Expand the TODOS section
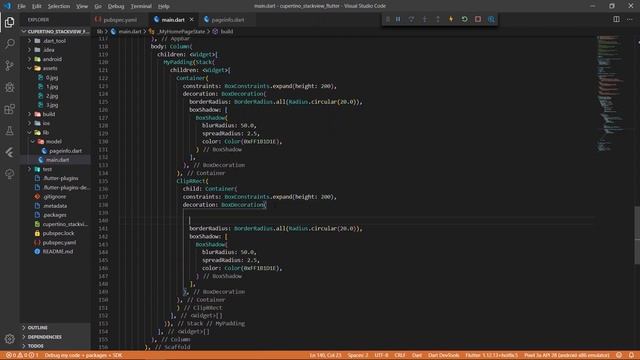 pos(36,346)
